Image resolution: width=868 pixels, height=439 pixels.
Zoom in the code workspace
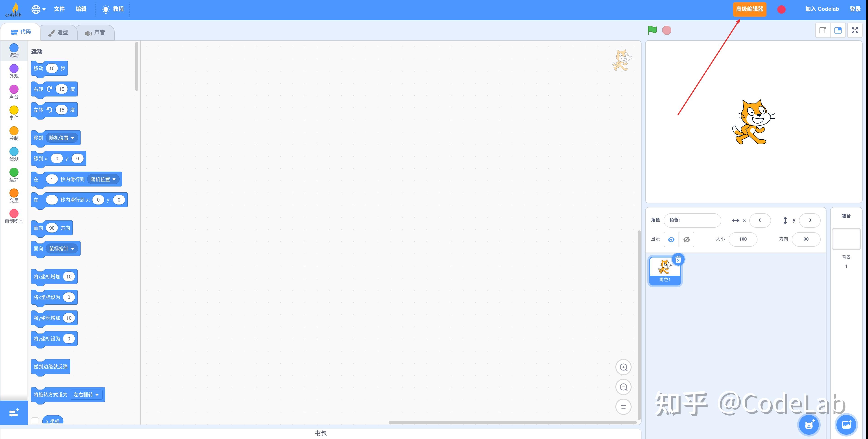point(623,367)
